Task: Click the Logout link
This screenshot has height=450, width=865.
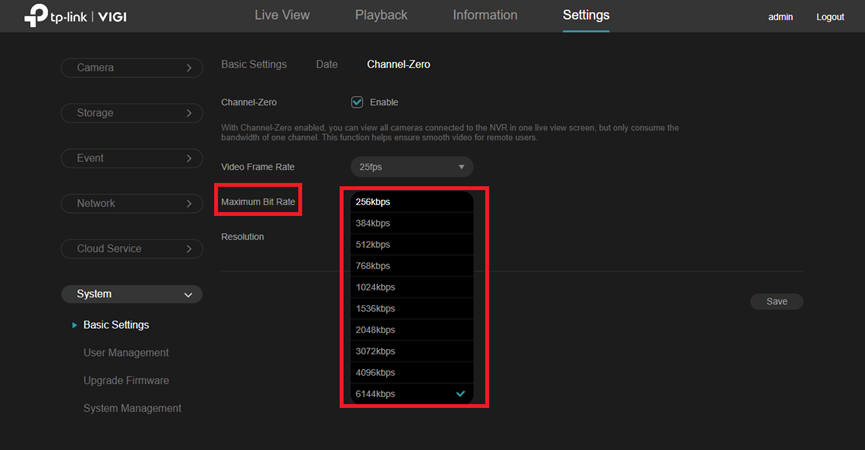Action: point(830,17)
